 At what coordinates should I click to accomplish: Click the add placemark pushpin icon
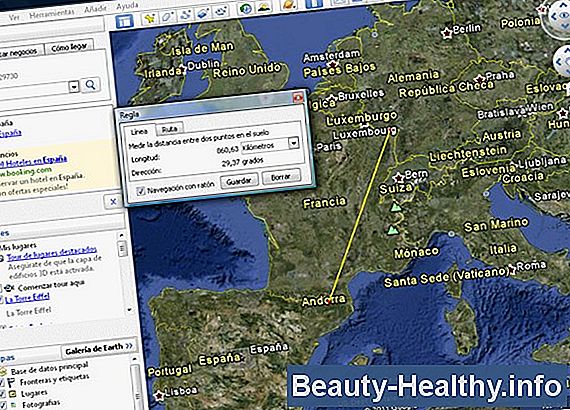[150, 18]
